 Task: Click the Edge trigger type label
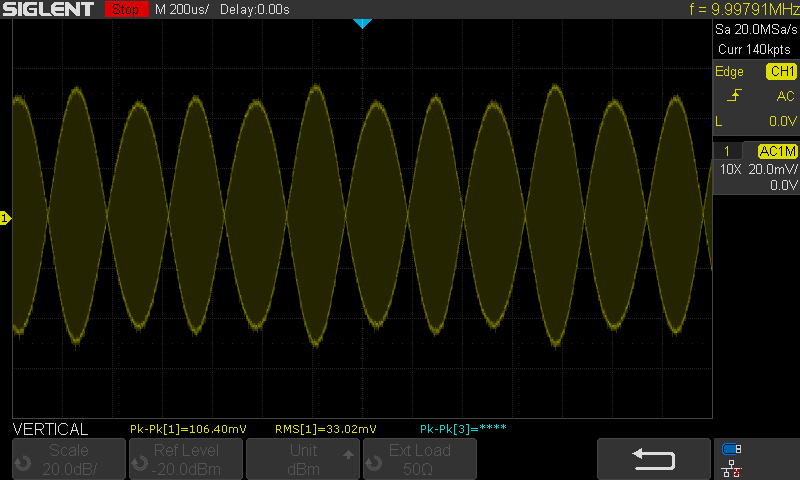(x=729, y=71)
